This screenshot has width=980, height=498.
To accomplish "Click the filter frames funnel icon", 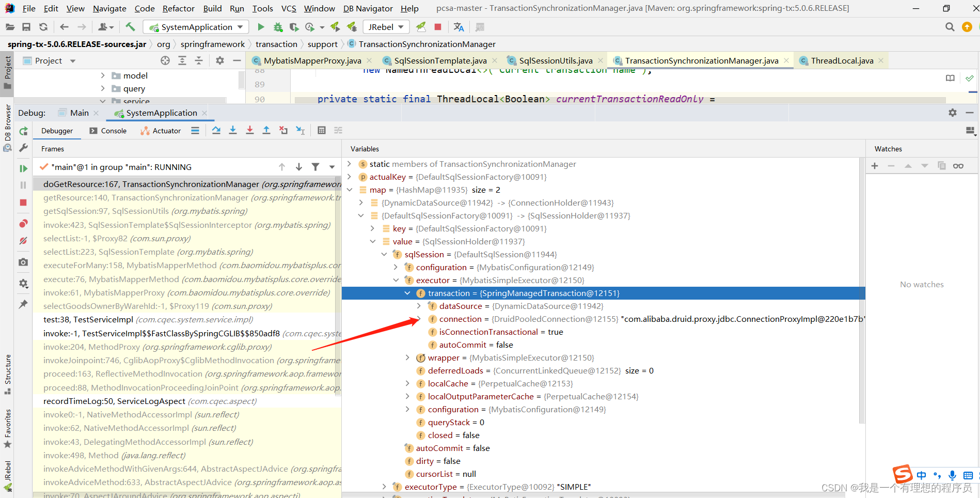I will [315, 167].
